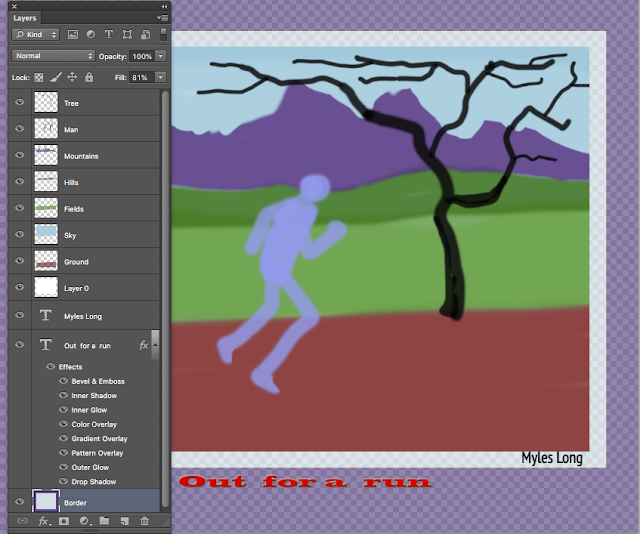Image resolution: width=640 pixels, height=534 pixels.
Task: Select the Out for a run T icon
Action: 46,345
